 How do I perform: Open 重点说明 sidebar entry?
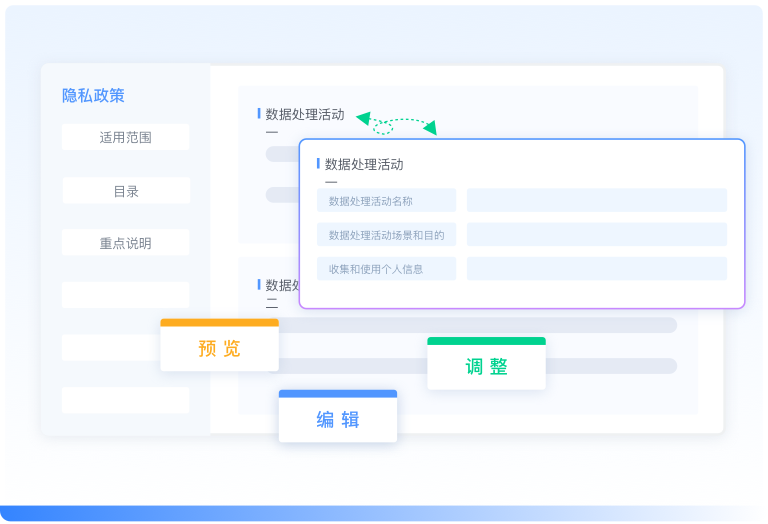pyautogui.click(x=125, y=242)
